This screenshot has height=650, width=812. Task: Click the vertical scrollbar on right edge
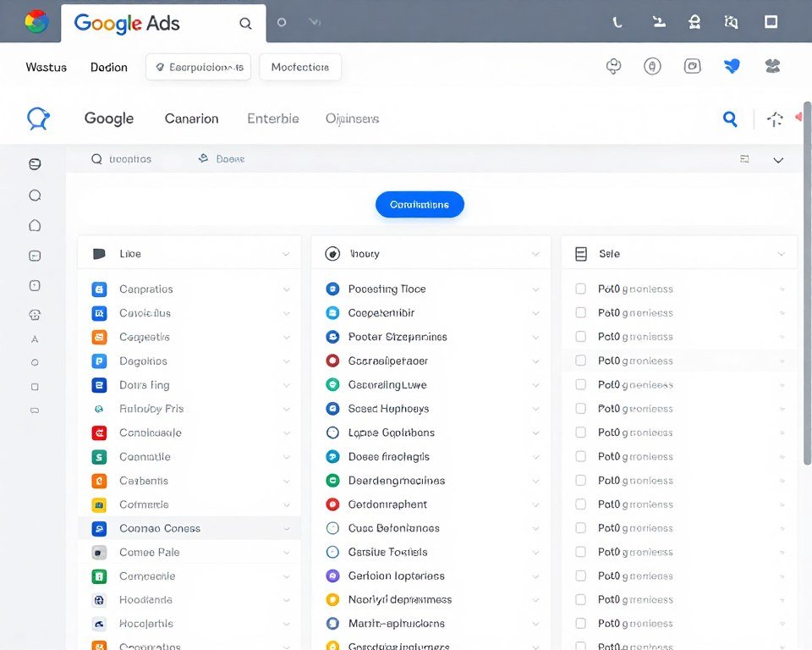pos(807,284)
